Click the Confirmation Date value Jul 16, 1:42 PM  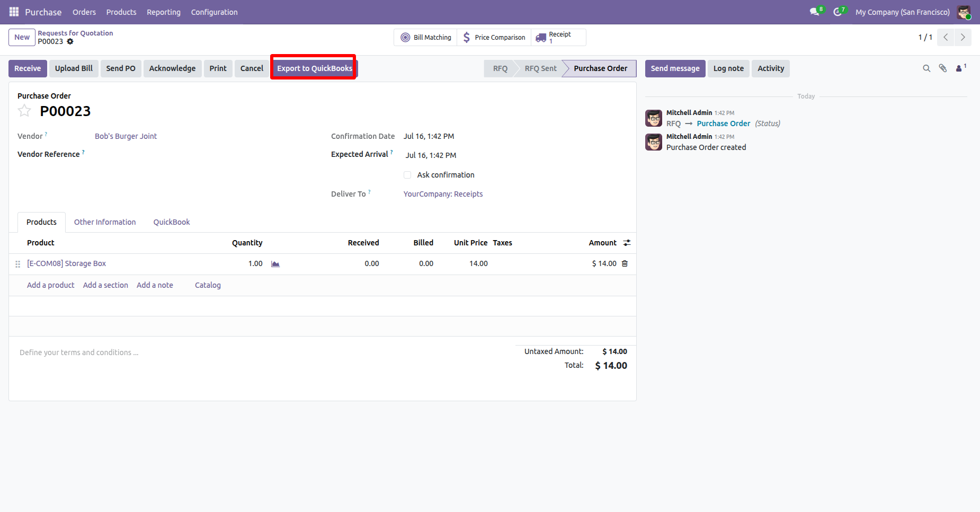tap(429, 136)
